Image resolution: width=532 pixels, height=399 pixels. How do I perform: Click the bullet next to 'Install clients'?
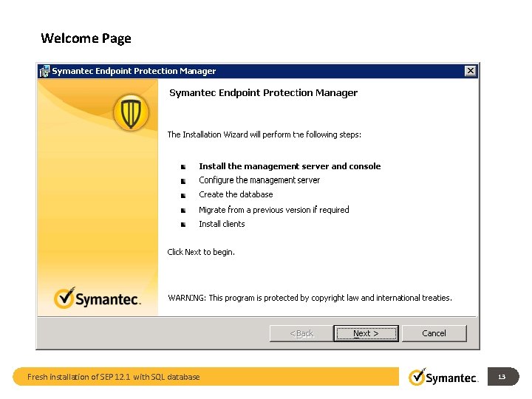pos(183,225)
